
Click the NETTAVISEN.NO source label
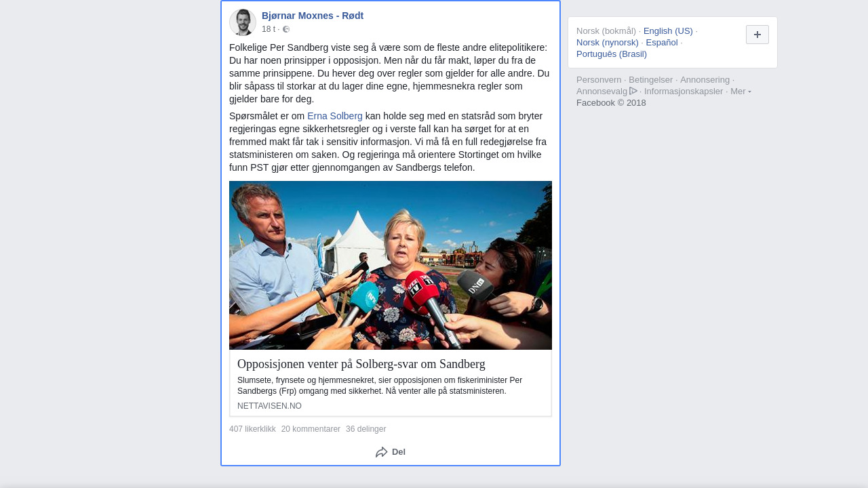coord(269,406)
